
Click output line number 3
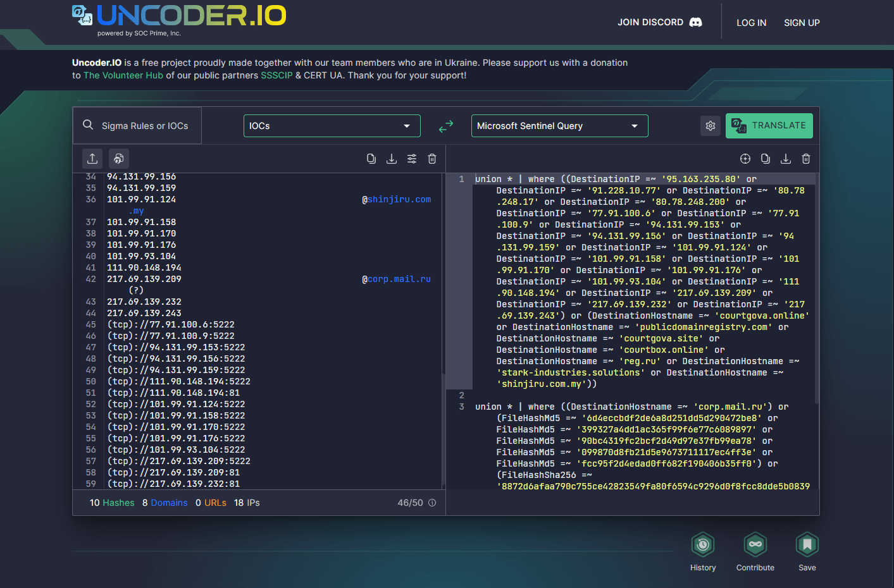click(x=461, y=407)
